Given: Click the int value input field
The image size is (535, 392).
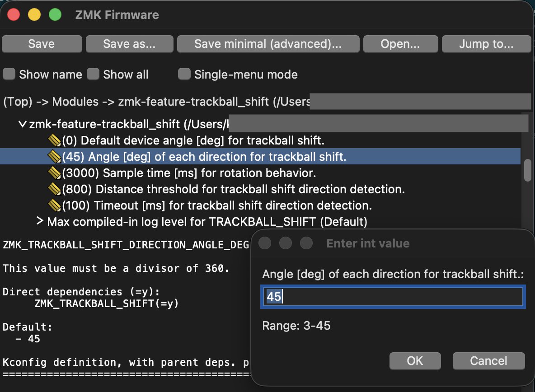Looking at the screenshot, I should [393, 297].
